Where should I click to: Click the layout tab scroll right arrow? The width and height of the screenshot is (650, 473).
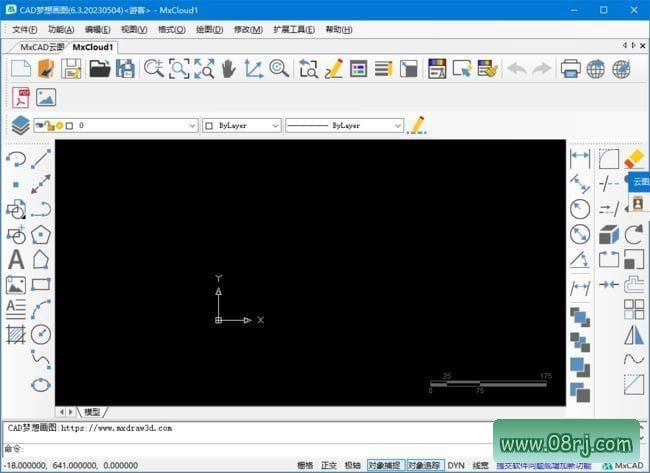[x=71, y=412]
